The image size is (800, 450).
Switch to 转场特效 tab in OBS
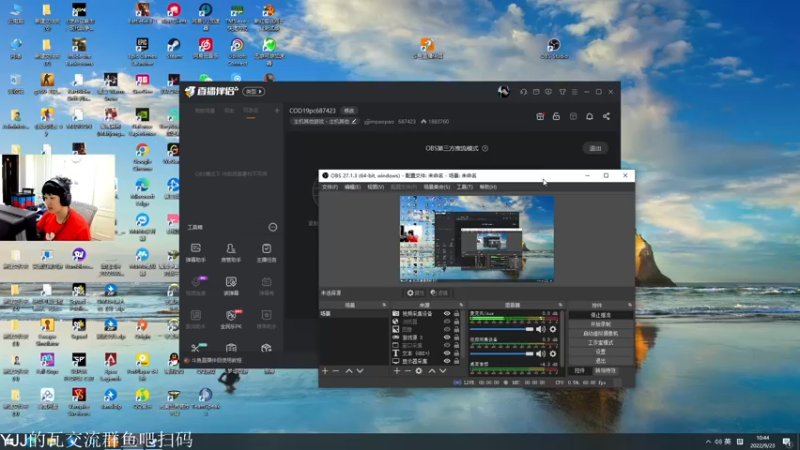point(605,371)
